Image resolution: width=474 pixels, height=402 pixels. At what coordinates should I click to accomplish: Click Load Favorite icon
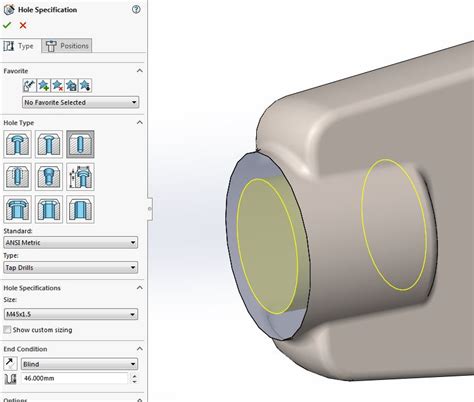pyautogui.click(x=85, y=86)
